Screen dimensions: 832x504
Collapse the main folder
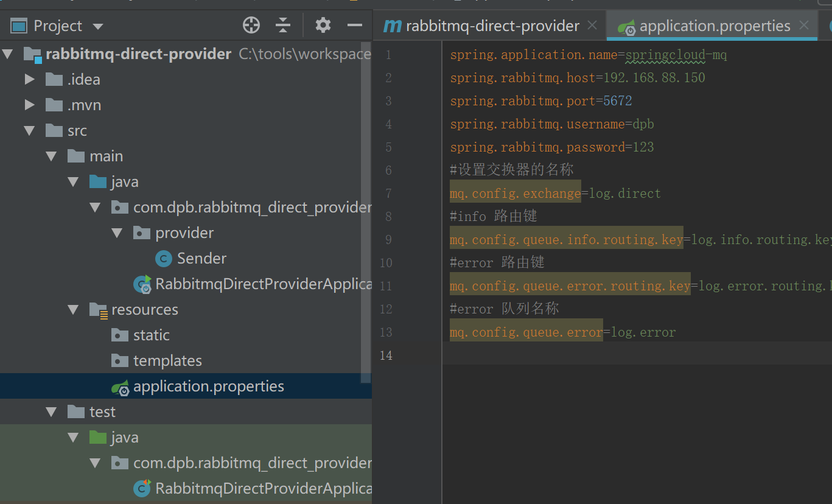click(x=51, y=156)
